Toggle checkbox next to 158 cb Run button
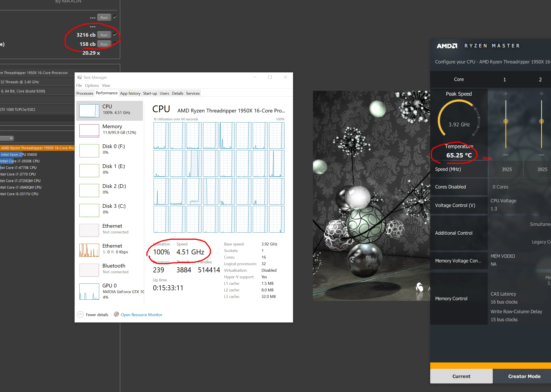Image resolution: width=551 pixels, height=392 pixels. pos(115,44)
